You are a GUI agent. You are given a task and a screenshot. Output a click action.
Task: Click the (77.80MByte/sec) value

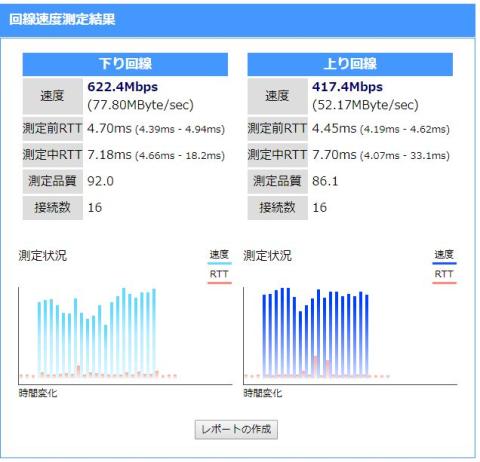(x=140, y=105)
